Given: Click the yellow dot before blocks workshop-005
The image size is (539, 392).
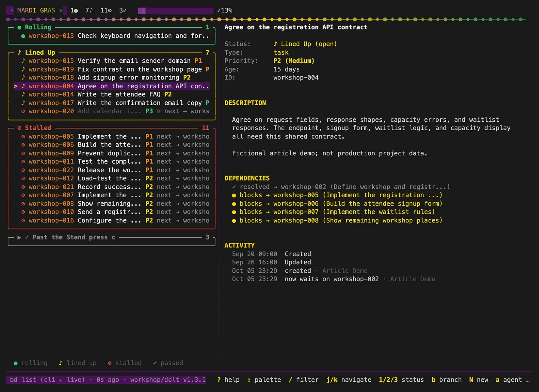Looking at the screenshot, I should click(234, 195).
